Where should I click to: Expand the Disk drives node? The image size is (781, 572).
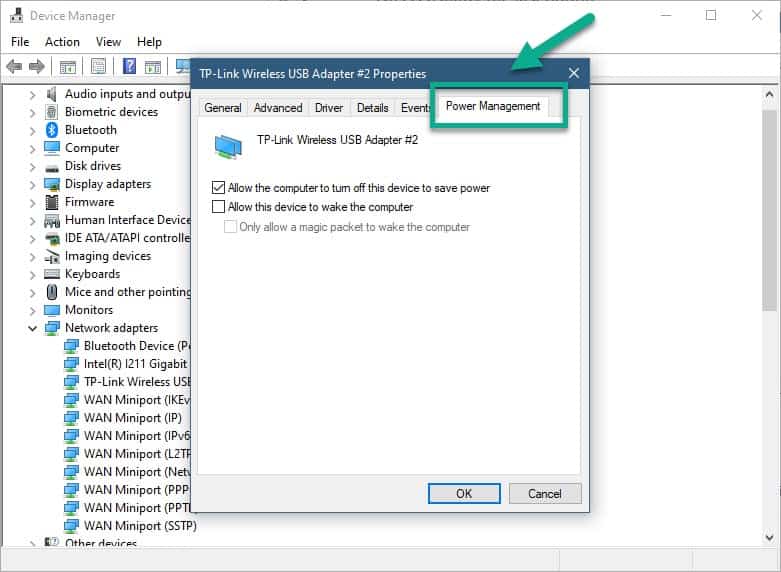32,166
